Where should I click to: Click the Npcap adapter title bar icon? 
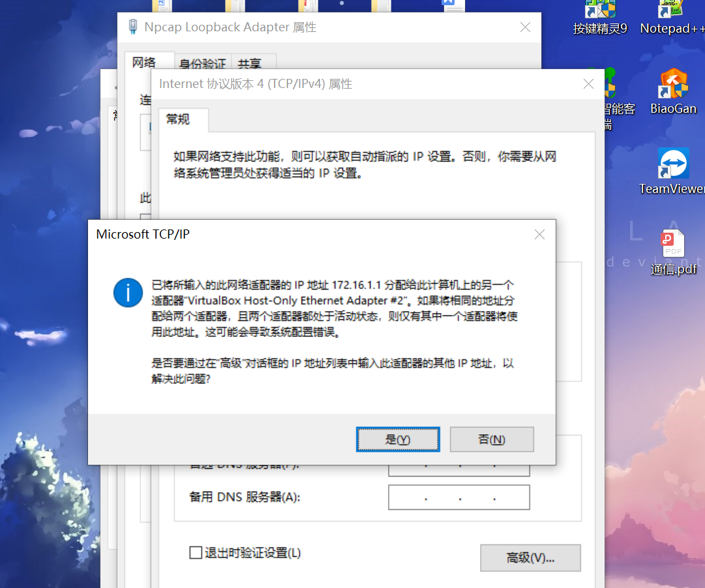coord(132,27)
